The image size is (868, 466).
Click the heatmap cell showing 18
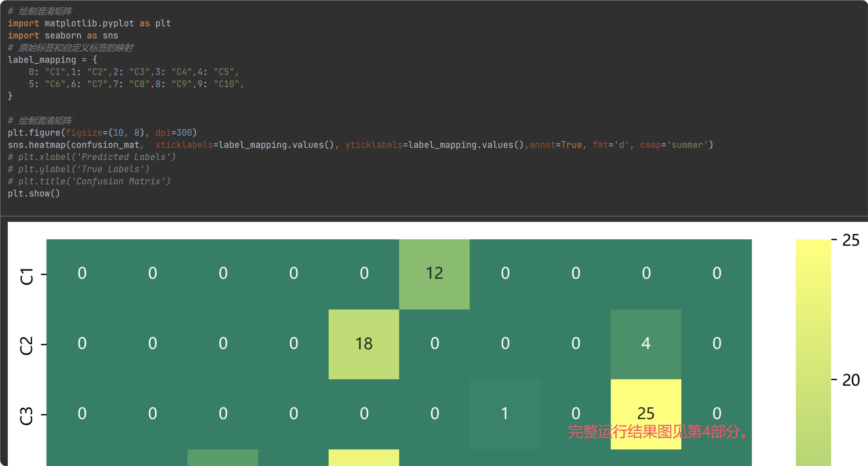pyautogui.click(x=364, y=344)
